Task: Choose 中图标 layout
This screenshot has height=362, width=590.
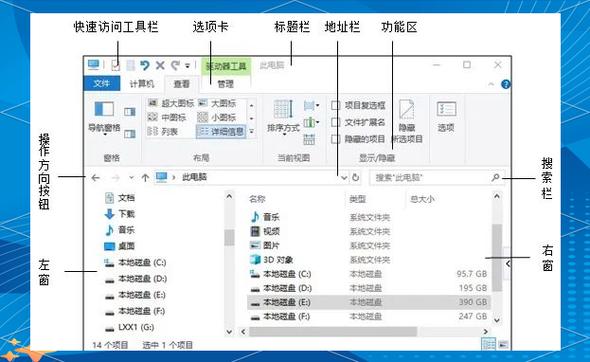Action: [x=167, y=117]
